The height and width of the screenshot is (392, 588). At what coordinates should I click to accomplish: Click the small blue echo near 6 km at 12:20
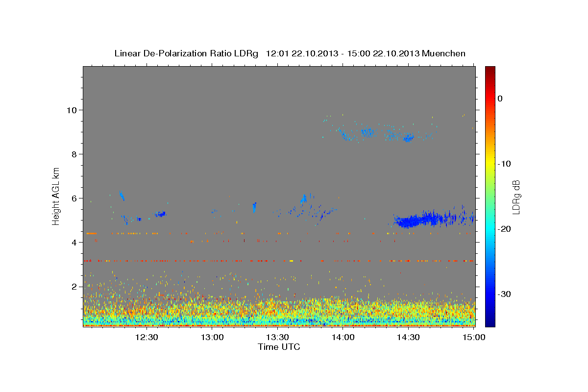tap(122, 196)
